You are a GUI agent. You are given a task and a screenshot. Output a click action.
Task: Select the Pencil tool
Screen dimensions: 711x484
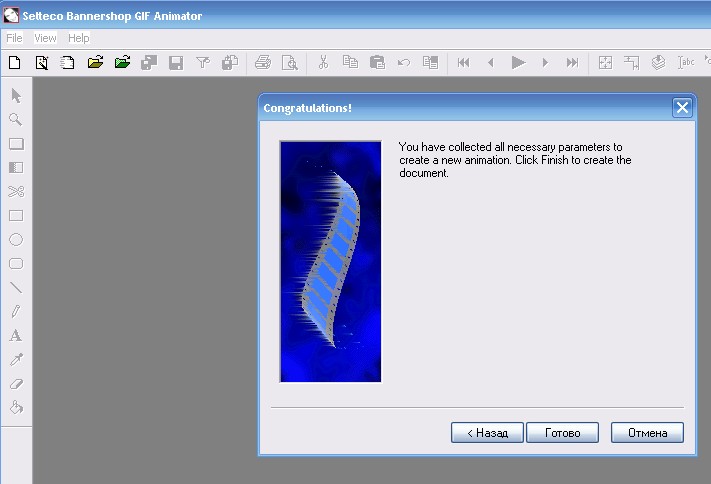click(x=16, y=311)
